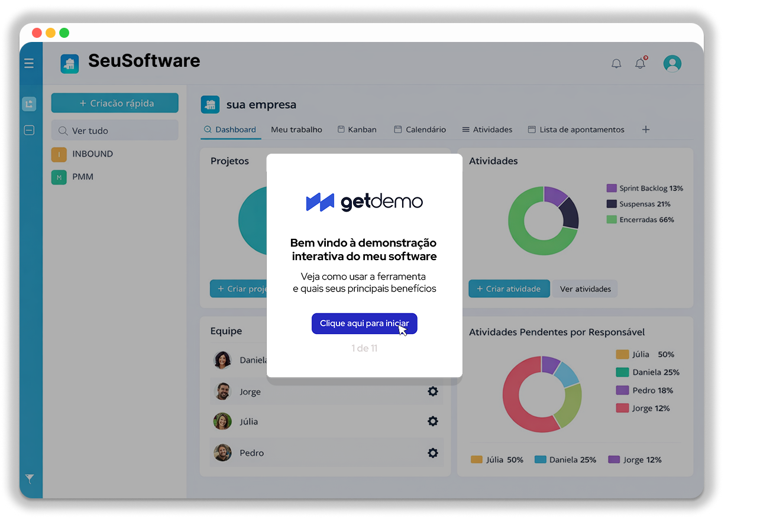Image resolution: width=773 pixels, height=532 pixels.
Task: Open the user profile avatar menu
Action: click(x=672, y=63)
